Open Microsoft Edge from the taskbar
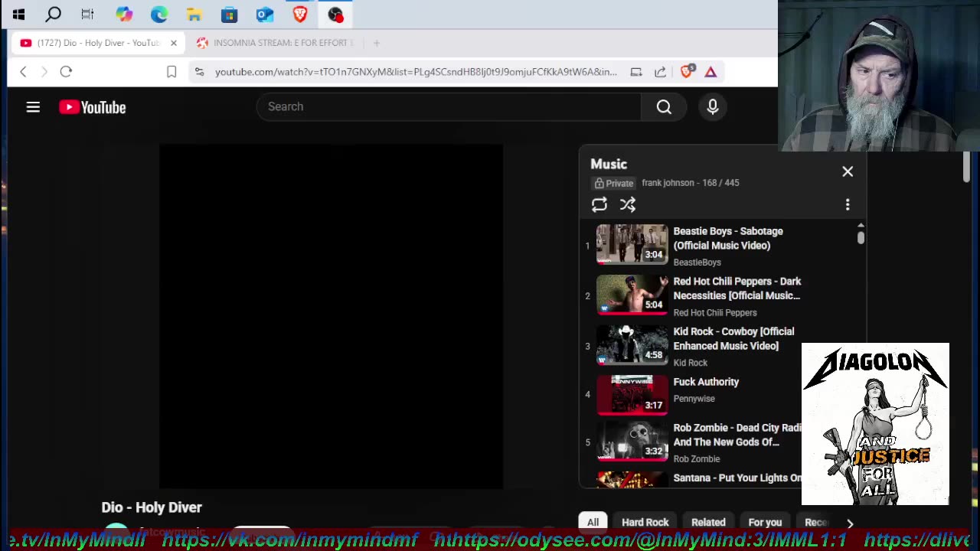The image size is (980, 551). (158, 14)
